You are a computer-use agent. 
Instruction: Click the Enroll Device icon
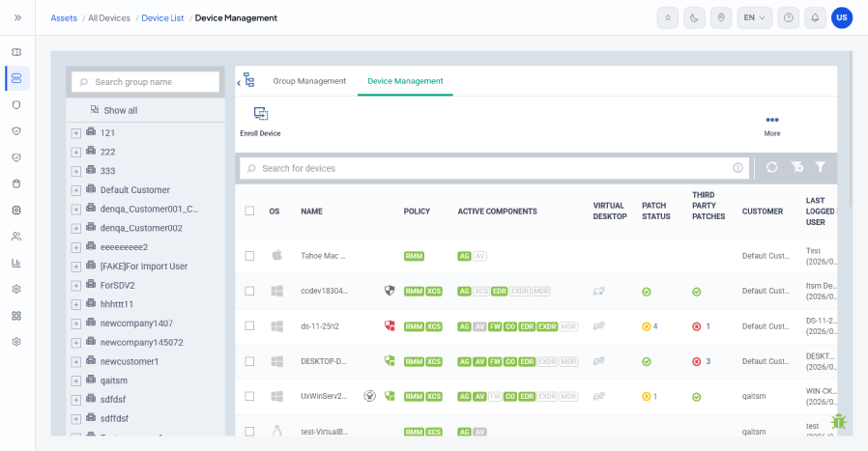pos(260,114)
